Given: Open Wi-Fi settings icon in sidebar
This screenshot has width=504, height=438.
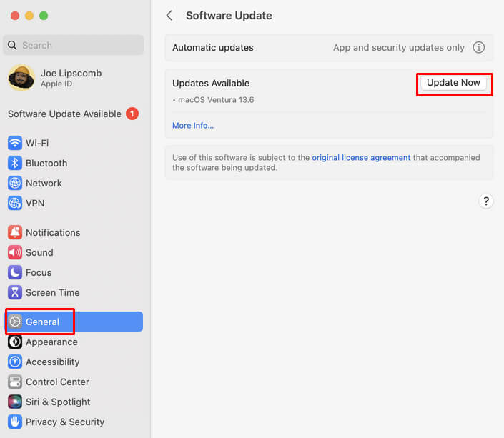Looking at the screenshot, I should [15, 143].
